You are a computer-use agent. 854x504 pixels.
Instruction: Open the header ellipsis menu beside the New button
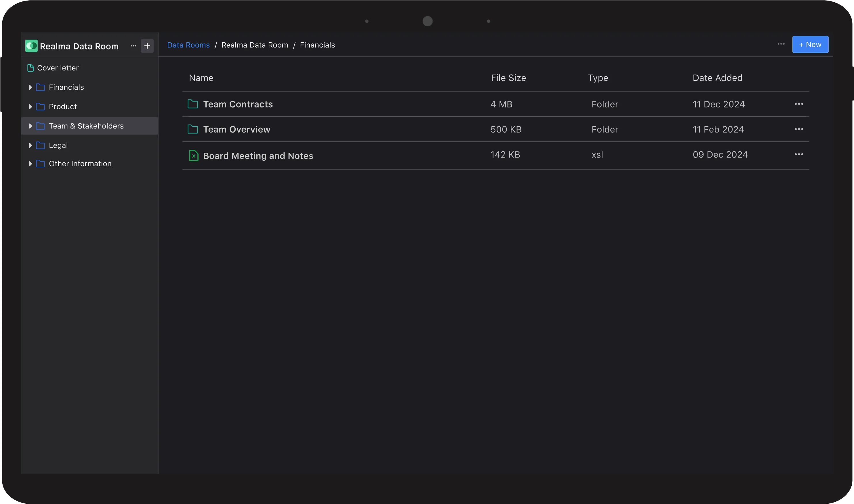[781, 44]
